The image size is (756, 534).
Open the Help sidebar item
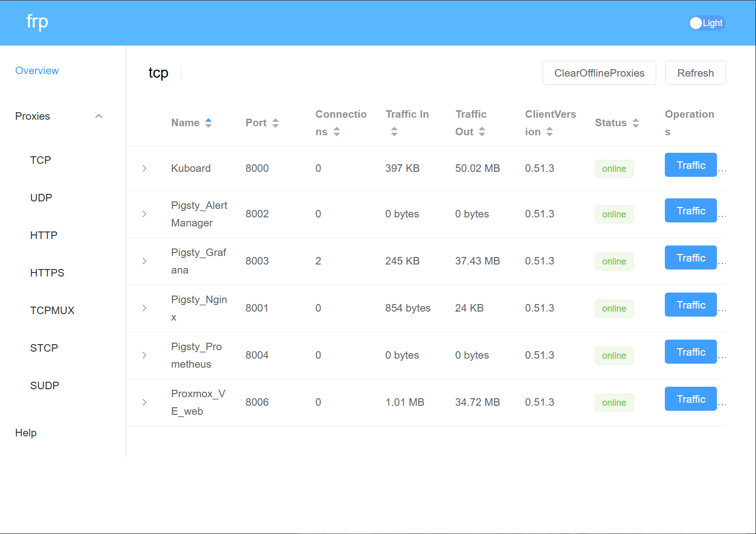coord(26,433)
